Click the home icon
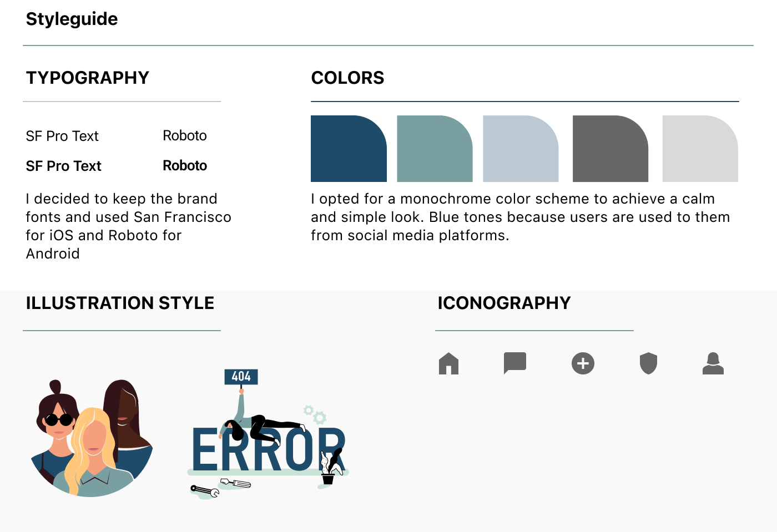 coord(448,364)
